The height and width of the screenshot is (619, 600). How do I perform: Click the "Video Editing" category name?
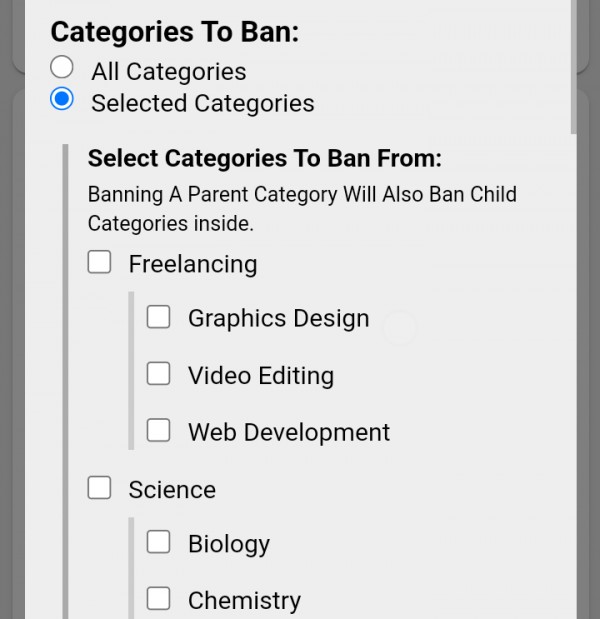coord(260,376)
